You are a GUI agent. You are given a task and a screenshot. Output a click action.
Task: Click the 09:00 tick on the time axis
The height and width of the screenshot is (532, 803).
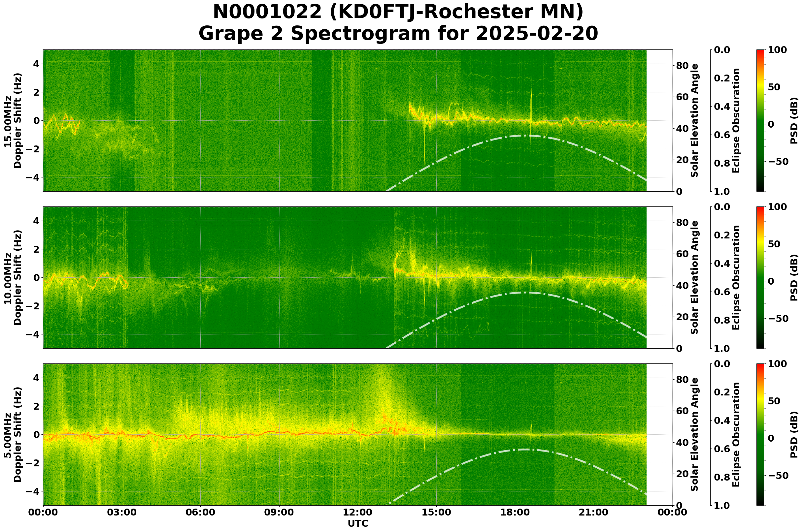pyautogui.click(x=279, y=512)
